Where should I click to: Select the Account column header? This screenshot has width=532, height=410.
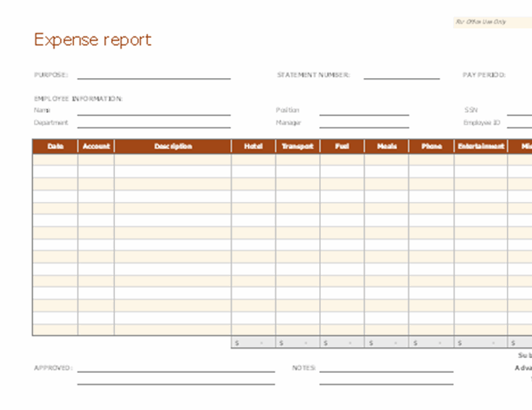click(x=96, y=146)
